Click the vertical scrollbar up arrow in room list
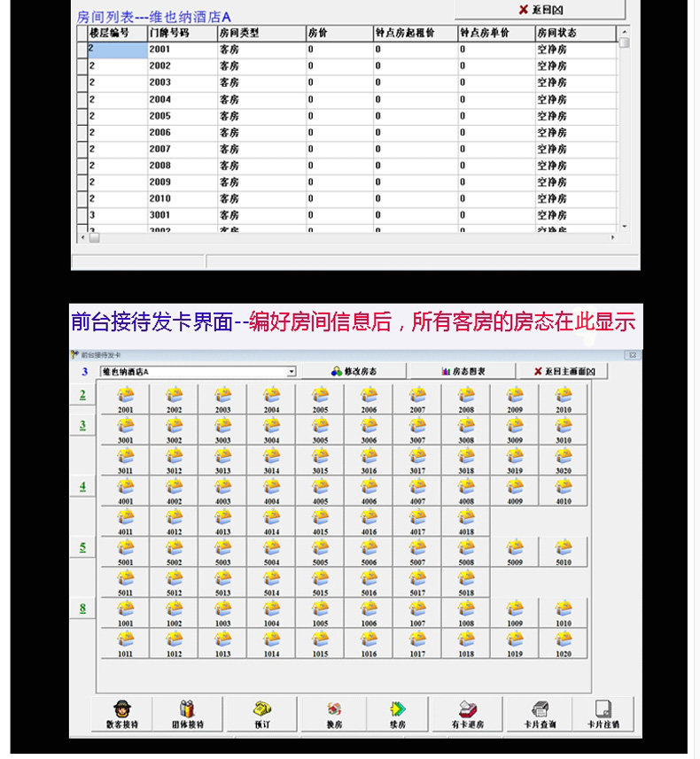 [x=625, y=32]
